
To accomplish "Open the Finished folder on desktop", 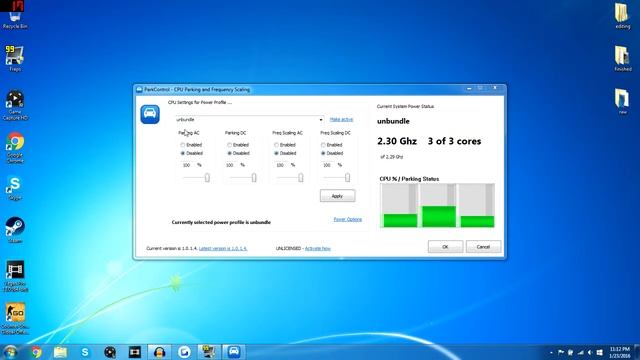I will 622,58.
